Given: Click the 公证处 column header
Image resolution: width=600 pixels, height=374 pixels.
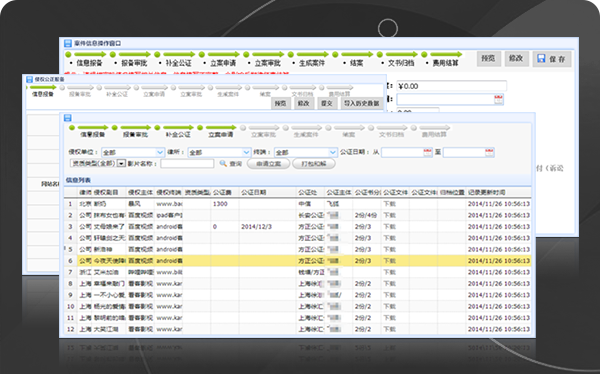Looking at the screenshot, I should tap(310, 192).
